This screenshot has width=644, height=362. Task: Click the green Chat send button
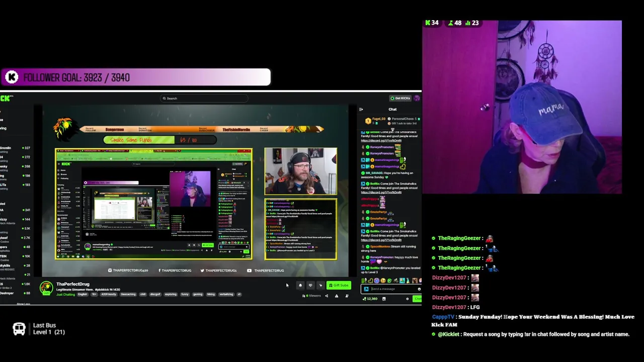418,299
